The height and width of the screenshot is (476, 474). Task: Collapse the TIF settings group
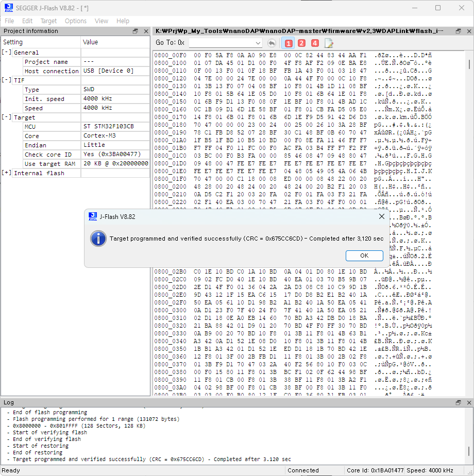pos(7,80)
